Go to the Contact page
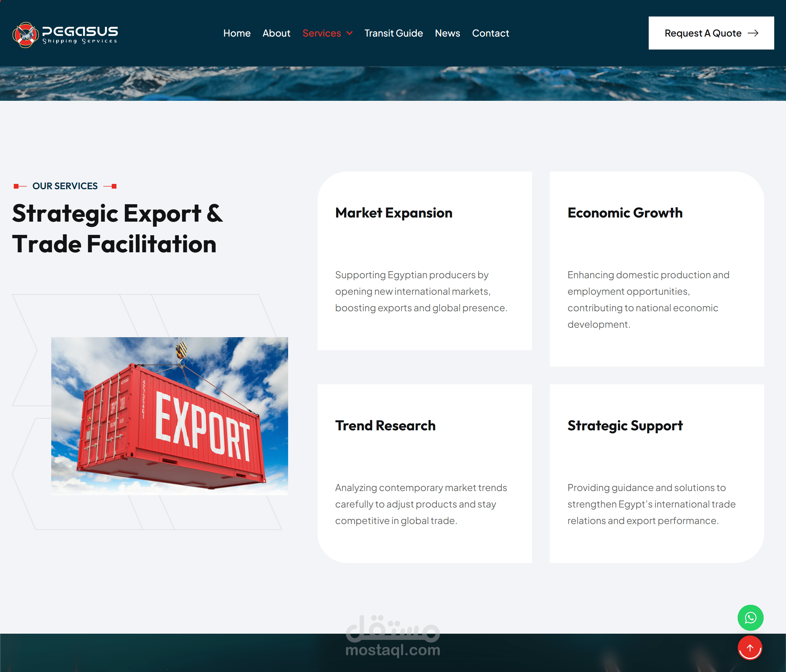 click(490, 33)
